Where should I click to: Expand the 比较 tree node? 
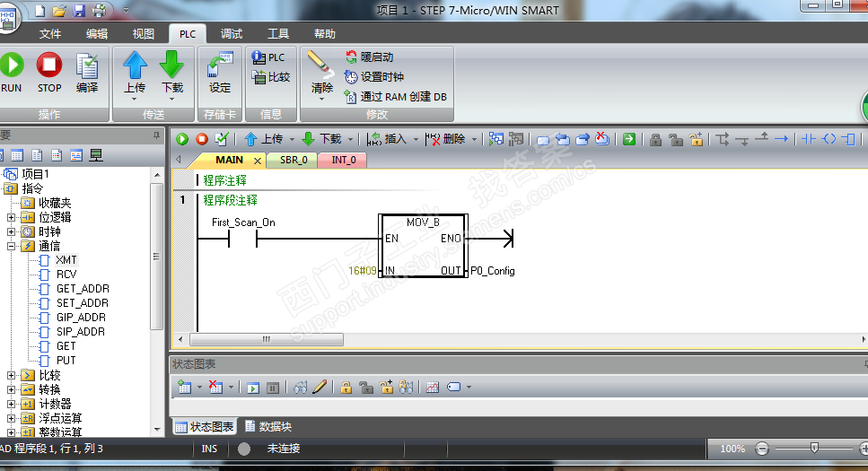(11, 375)
